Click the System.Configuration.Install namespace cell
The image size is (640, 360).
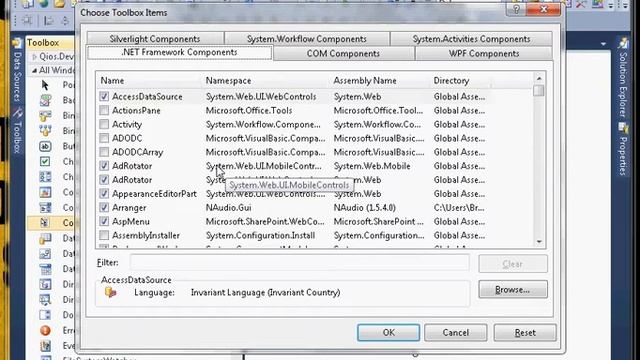[x=260, y=235]
